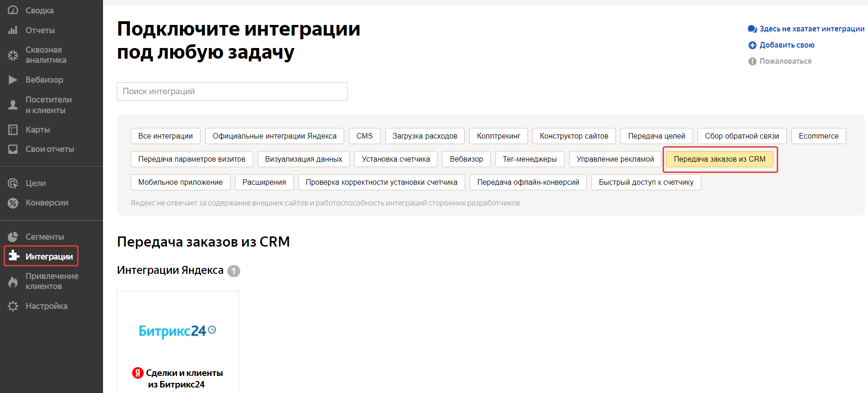Open the Настройка gear icon
Image resolution: width=868 pixels, height=393 pixels.
(13, 306)
